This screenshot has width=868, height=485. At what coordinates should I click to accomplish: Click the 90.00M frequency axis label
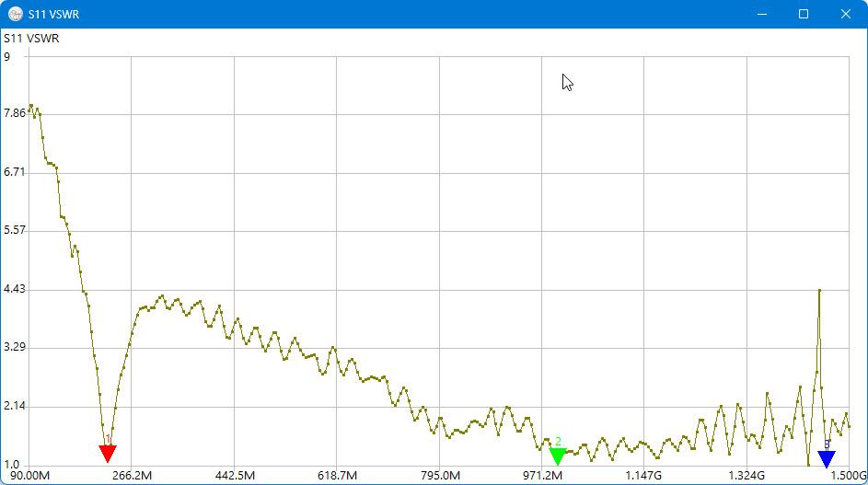pos(30,476)
